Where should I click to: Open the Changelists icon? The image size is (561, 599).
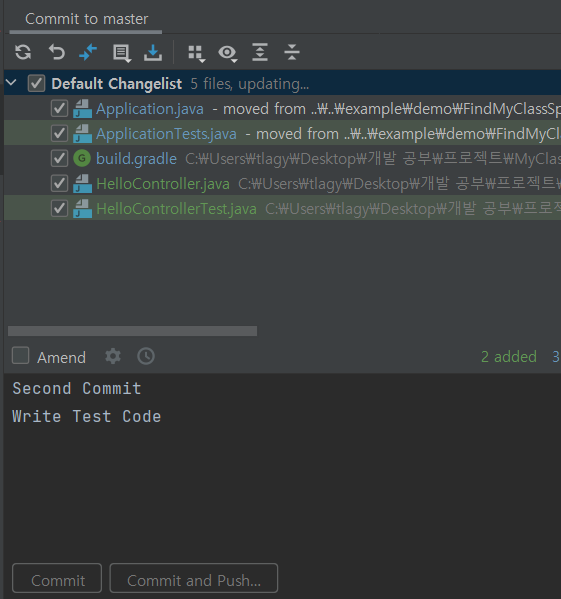tap(122, 53)
